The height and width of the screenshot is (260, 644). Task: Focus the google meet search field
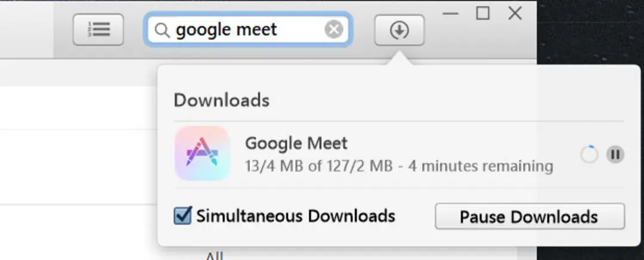click(x=247, y=30)
